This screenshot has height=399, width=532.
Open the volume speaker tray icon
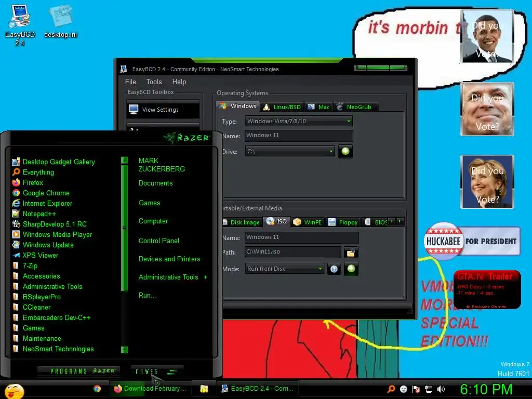[x=441, y=389]
